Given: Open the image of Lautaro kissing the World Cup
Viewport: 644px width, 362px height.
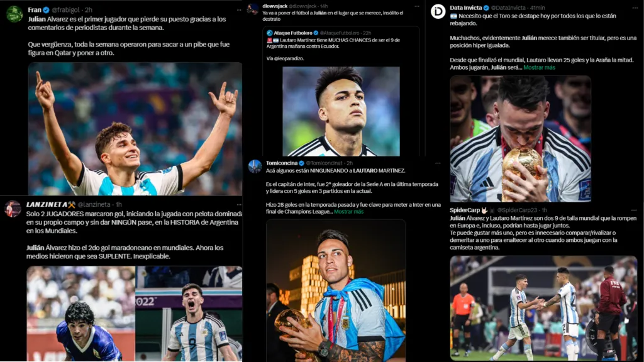Looking at the screenshot, I should tap(520, 139).
